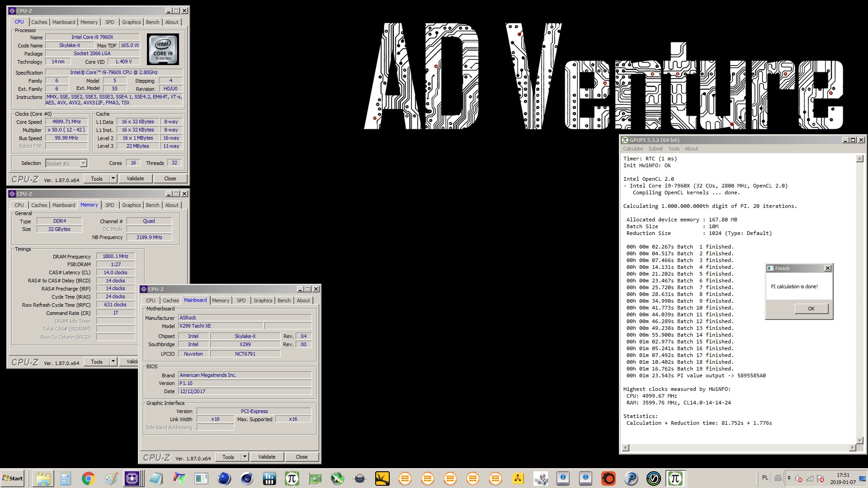
Task: Click the purple CPU-Z chip taskbar icon
Action: 132,479
